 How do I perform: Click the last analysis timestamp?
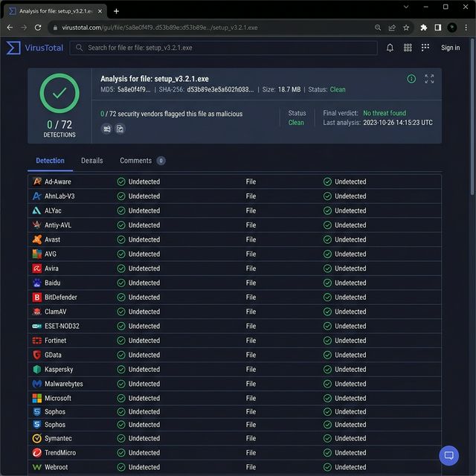398,123
